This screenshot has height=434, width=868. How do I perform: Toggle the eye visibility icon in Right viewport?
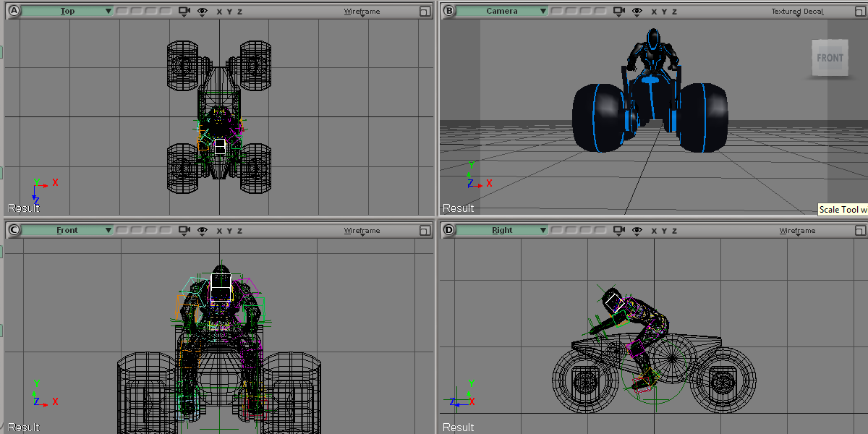click(x=637, y=231)
